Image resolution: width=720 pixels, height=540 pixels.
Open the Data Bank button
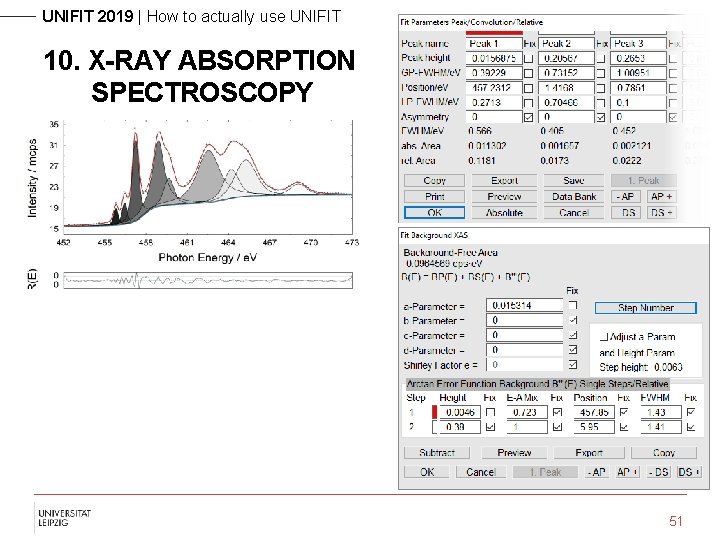pos(574,197)
